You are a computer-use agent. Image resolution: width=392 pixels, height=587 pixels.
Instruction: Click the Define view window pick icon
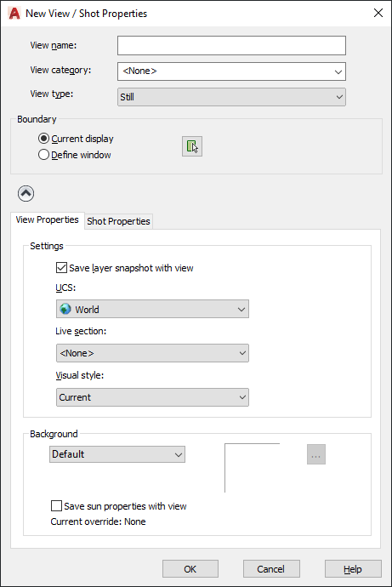coord(192,146)
